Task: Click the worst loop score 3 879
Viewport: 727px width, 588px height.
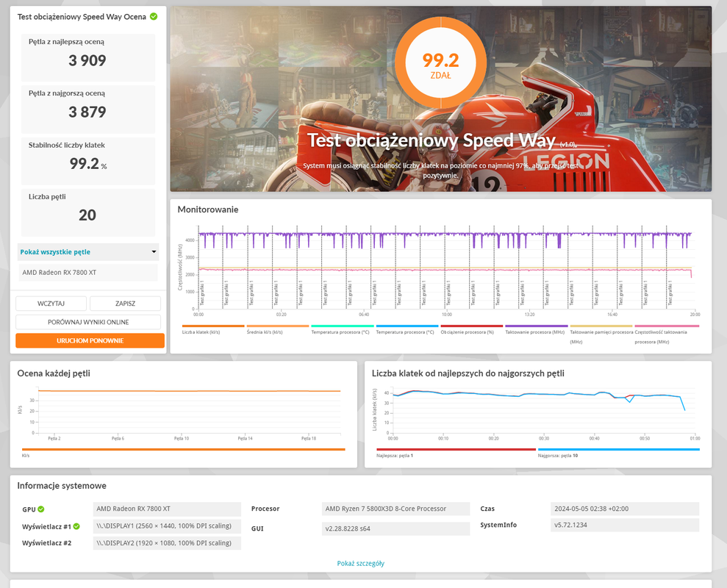Action: coord(87,112)
